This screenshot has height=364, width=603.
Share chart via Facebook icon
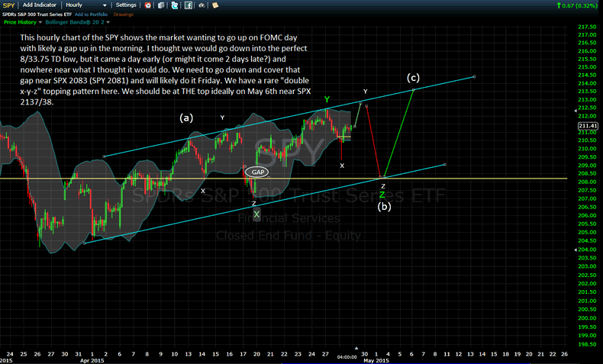[188, 5]
